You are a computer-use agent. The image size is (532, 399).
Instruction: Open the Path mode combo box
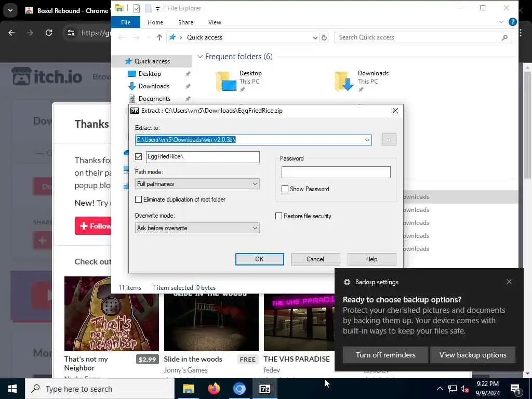197,184
